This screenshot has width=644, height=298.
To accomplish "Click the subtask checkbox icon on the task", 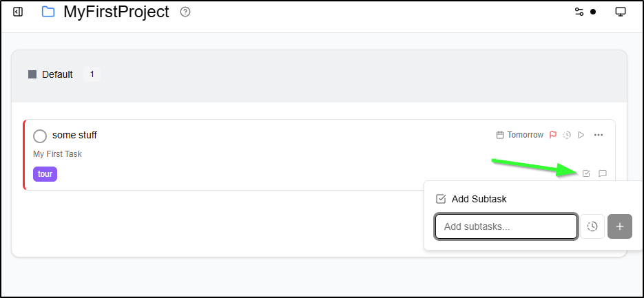I will pos(586,173).
